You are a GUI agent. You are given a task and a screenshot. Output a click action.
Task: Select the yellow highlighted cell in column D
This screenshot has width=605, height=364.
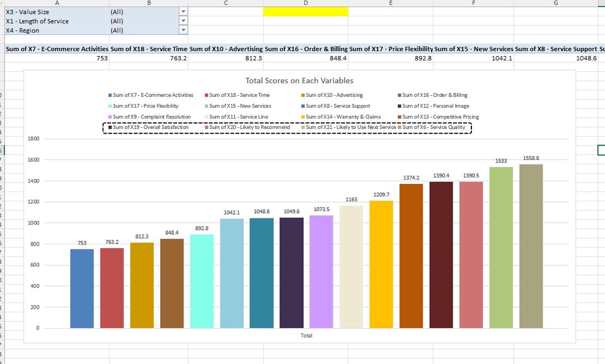[x=306, y=11]
